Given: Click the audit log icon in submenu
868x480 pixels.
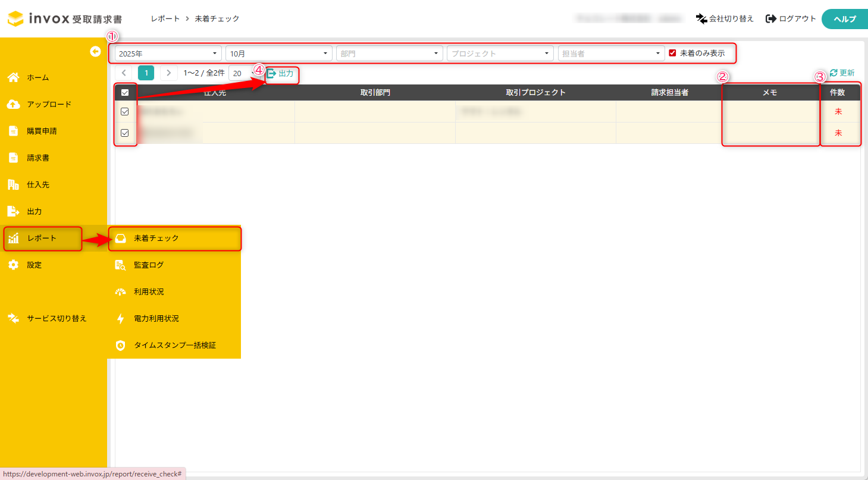Looking at the screenshot, I should [120, 265].
